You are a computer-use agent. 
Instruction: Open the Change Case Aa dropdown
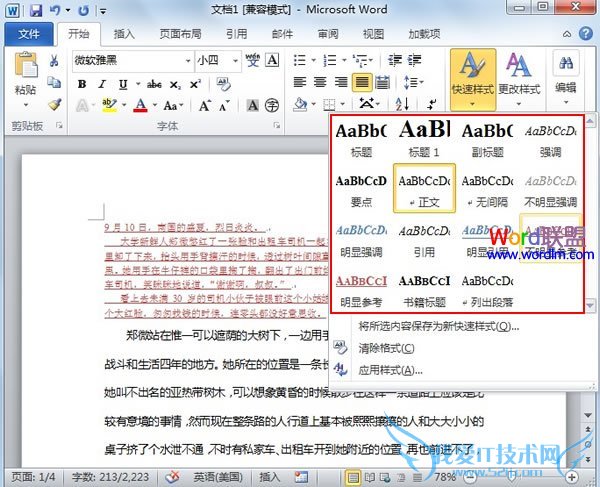pos(173,105)
